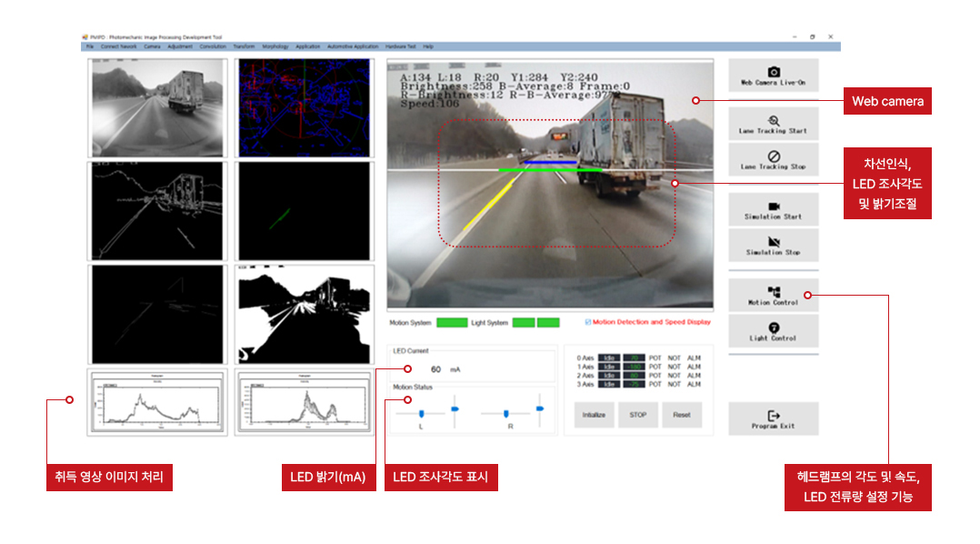Open the Automotive Application menu
980x544 pixels.
[352, 45]
